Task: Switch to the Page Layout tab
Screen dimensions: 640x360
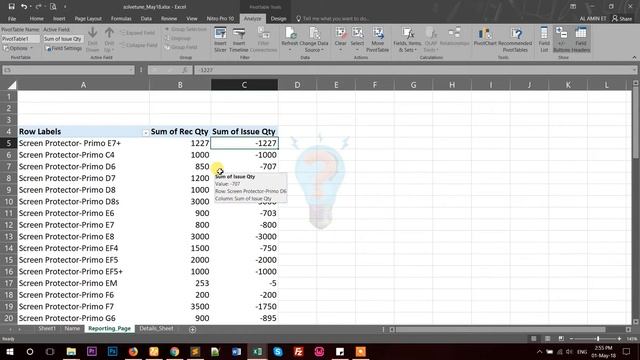Action: pos(88,19)
